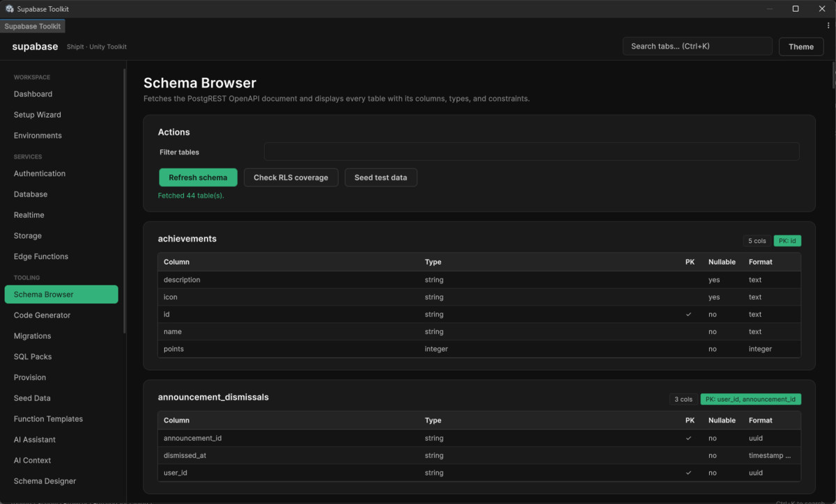Image resolution: width=836 pixels, height=504 pixels.
Task: Click the Schema Browser page heading
Action: [x=200, y=83]
